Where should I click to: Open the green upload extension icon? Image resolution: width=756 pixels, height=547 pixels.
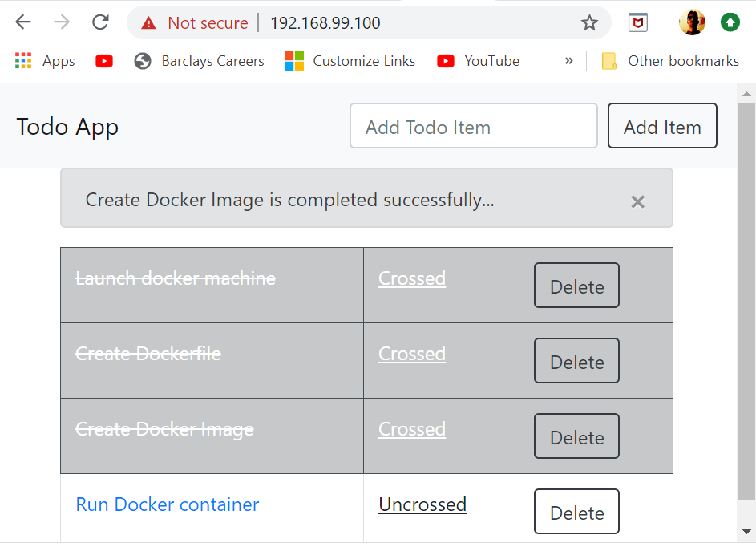(730, 22)
